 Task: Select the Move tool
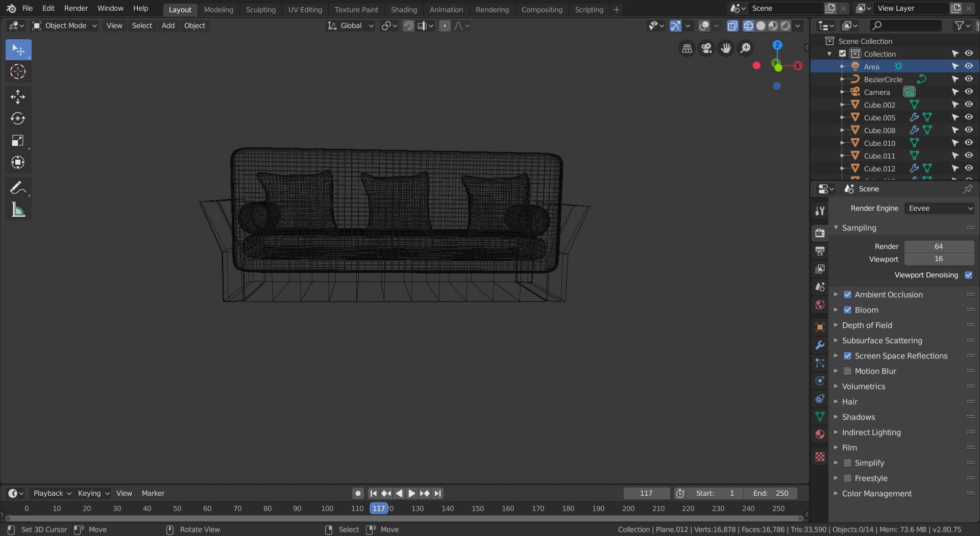pyautogui.click(x=18, y=97)
